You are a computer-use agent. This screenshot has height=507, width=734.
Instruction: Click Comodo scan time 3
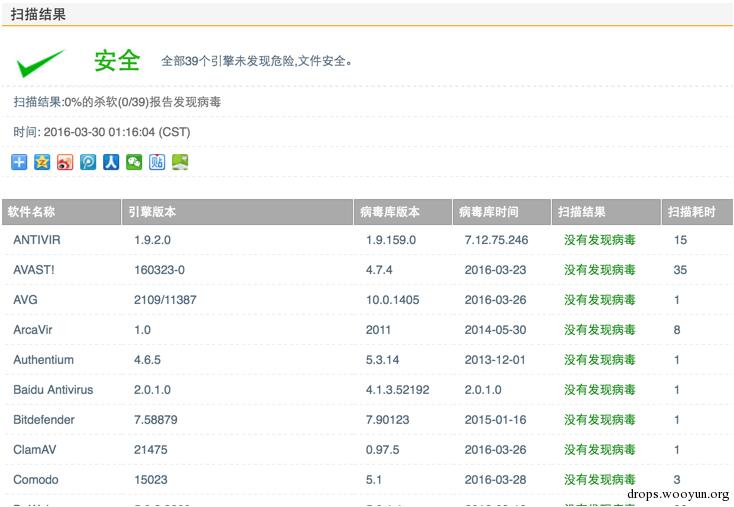coord(677,480)
